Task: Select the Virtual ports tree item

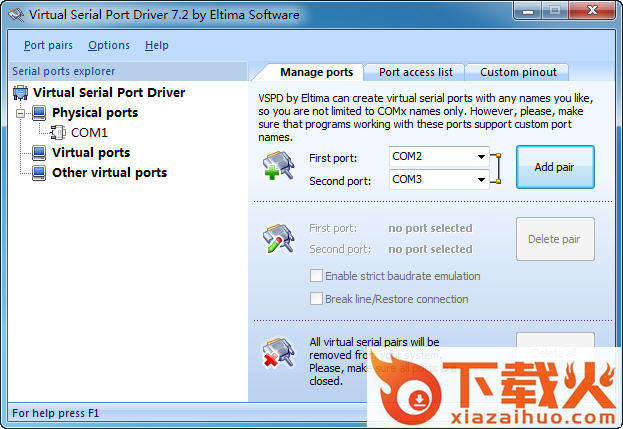Action: tap(91, 153)
